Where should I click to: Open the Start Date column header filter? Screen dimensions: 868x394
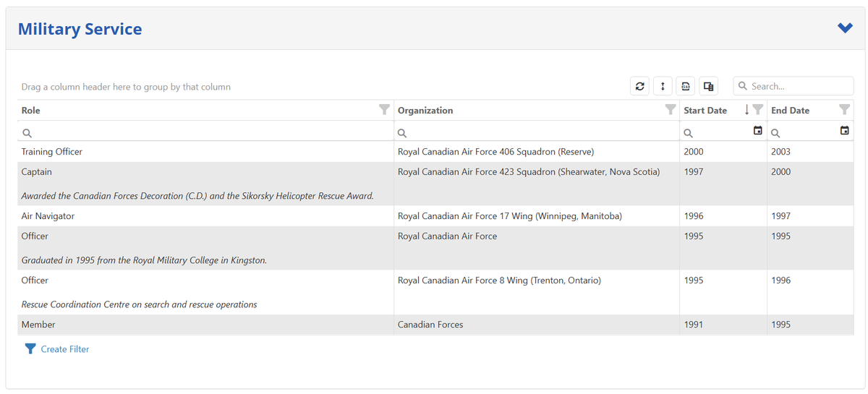[x=757, y=110]
